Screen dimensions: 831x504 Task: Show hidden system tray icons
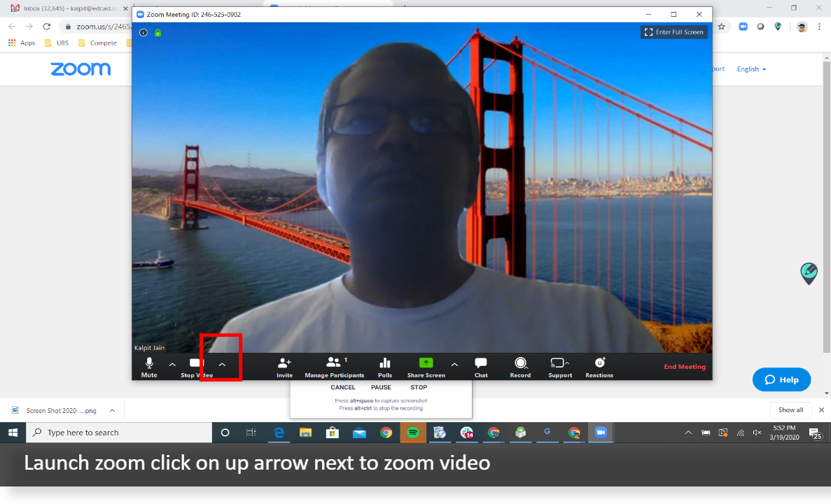(x=688, y=433)
